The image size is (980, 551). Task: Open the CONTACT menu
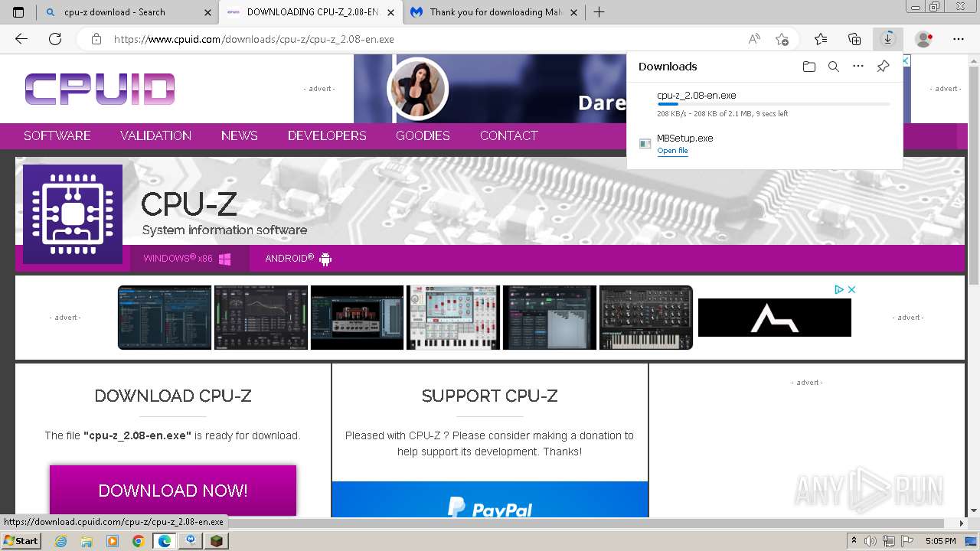(509, 135)
